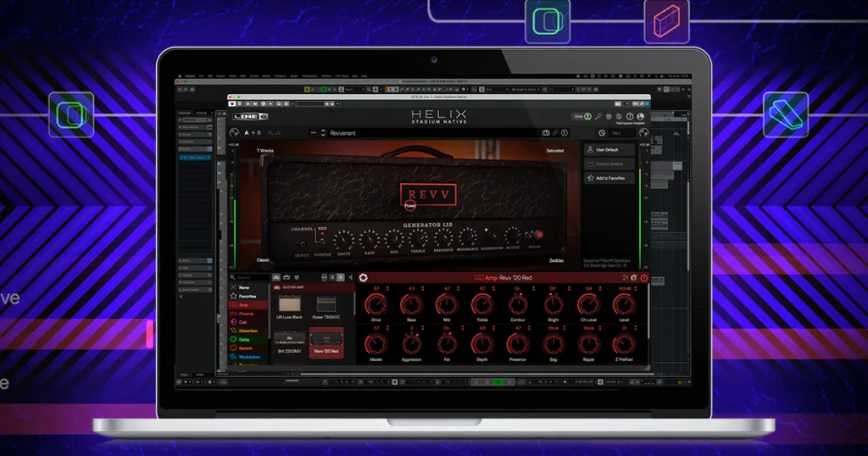Screen dimensions: 868x456
Task: Switch to snapshot B in A/B compare
Action: (x=259, y=133)
